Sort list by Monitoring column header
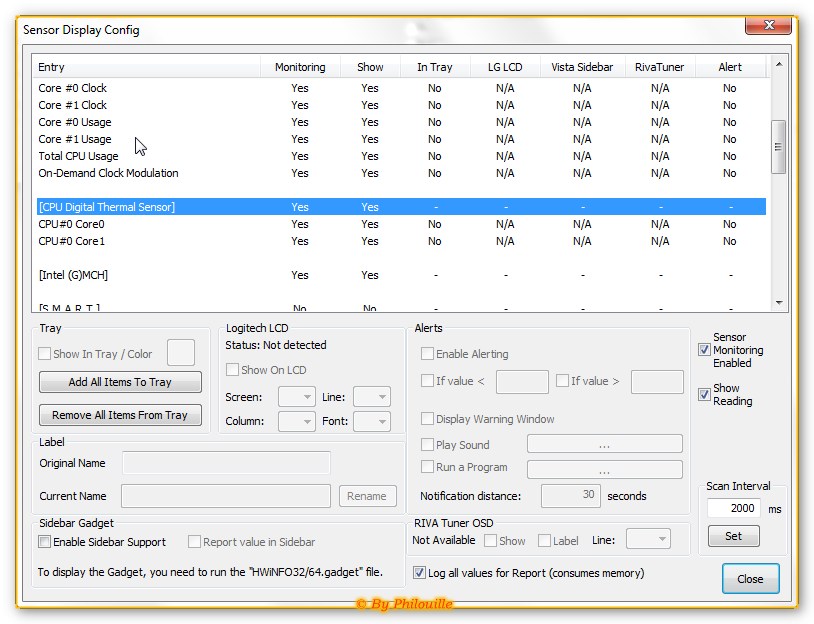The width and height of the screenshot is (814, 624). tap(300, 67)
